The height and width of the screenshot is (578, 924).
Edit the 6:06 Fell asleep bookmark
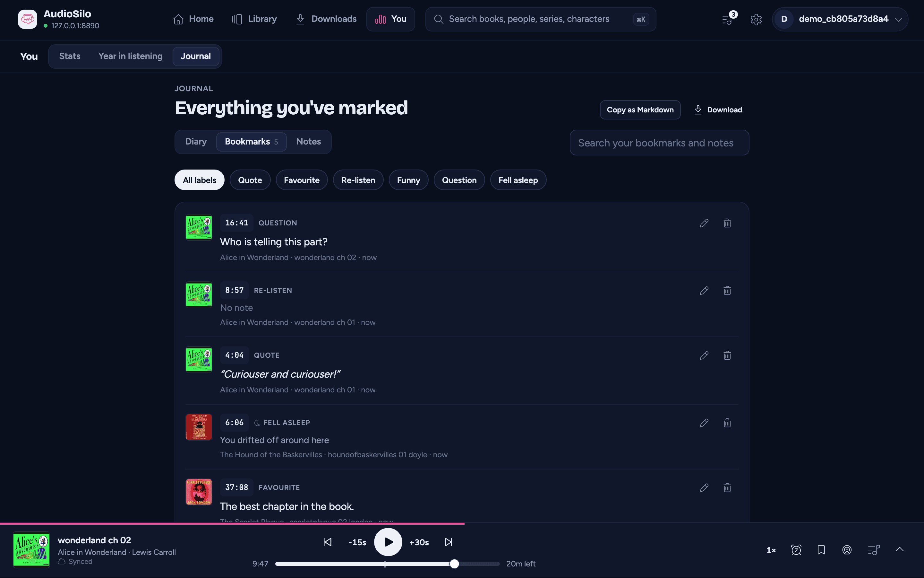(704, 423)
